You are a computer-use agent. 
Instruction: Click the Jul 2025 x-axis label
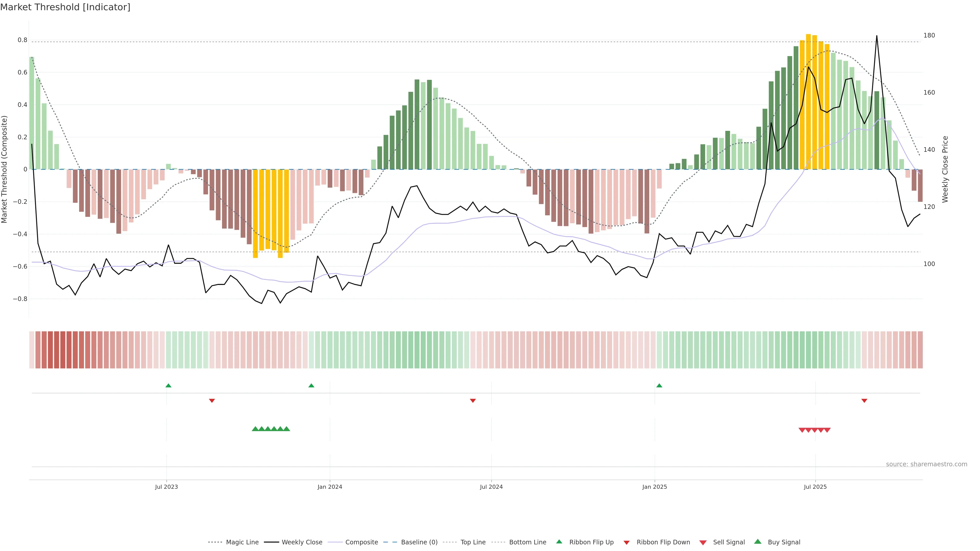815,487
